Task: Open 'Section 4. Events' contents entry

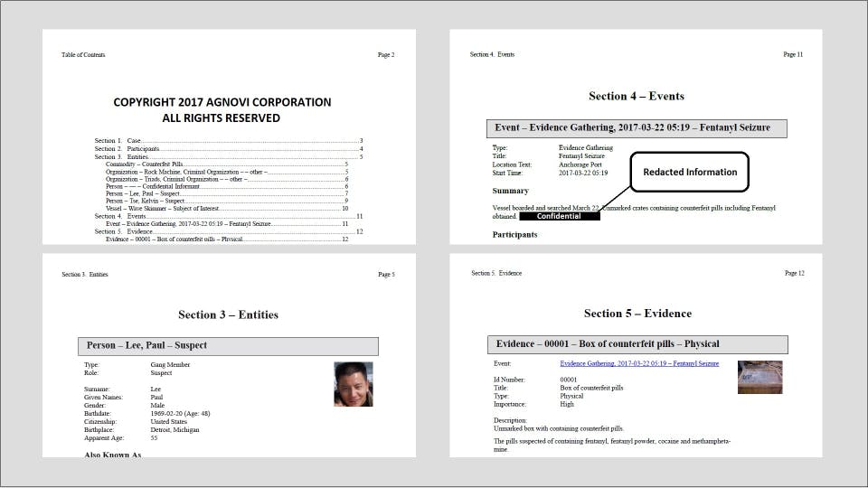Action: click(229, 216)
